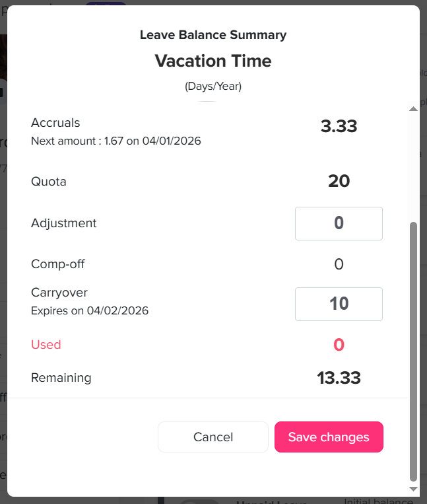Click the Comp-off label
Viewport: 427px width, 504px height.
pos(58,264)
